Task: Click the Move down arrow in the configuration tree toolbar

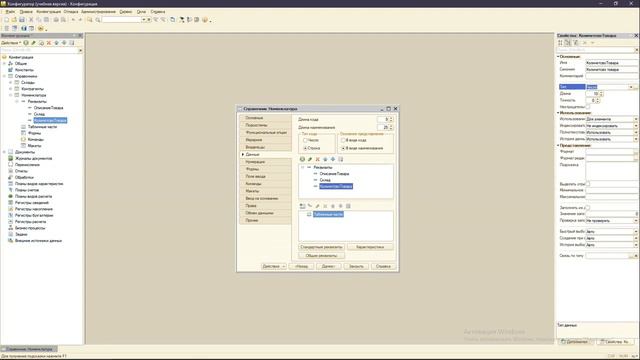Action: point(64,43)
